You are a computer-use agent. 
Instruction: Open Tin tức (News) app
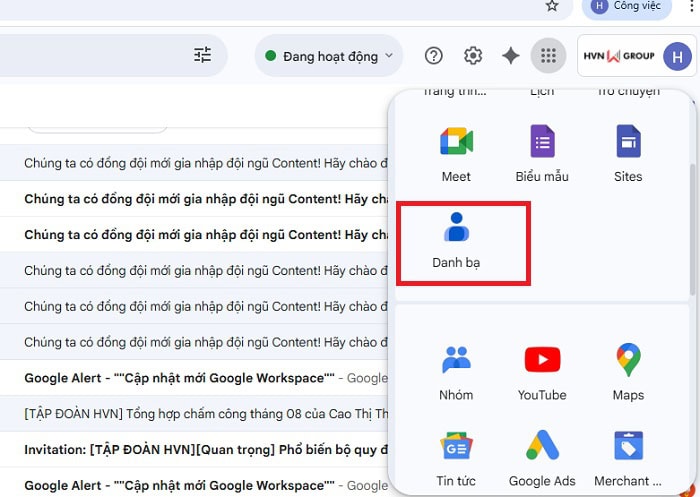456,457
